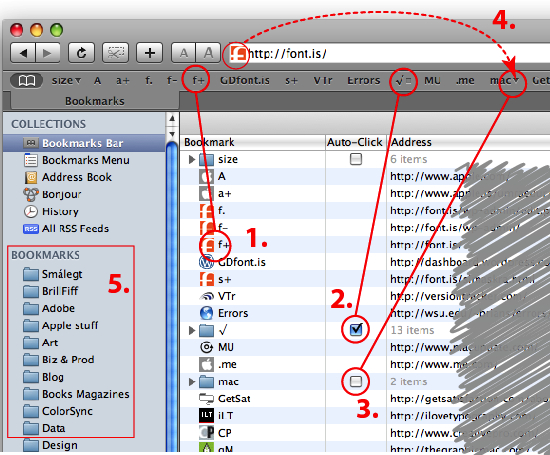Viewport: 550px width, 455px height.
Task: Reload the page with the refresh button
Action: click(x=81, y=53)
